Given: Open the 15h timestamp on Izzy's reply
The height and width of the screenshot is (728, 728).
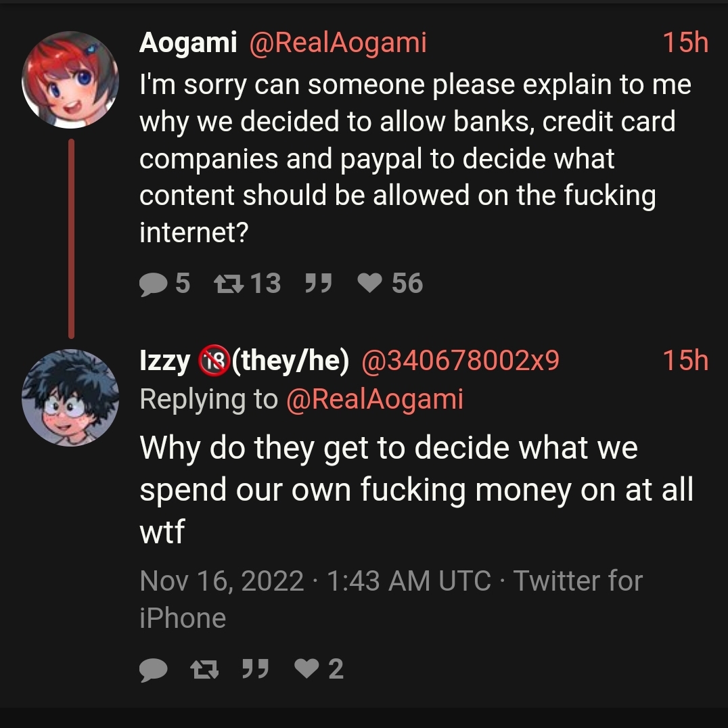Looking at the screenshot, I should point(685,361).
